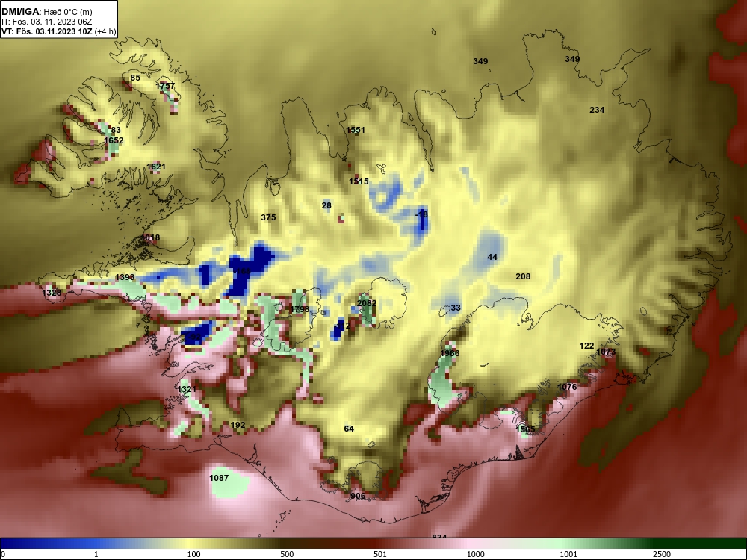This screenshot has height=560, width=747.
Task: Click the map value 1757
Action: (x=165, y=86)
